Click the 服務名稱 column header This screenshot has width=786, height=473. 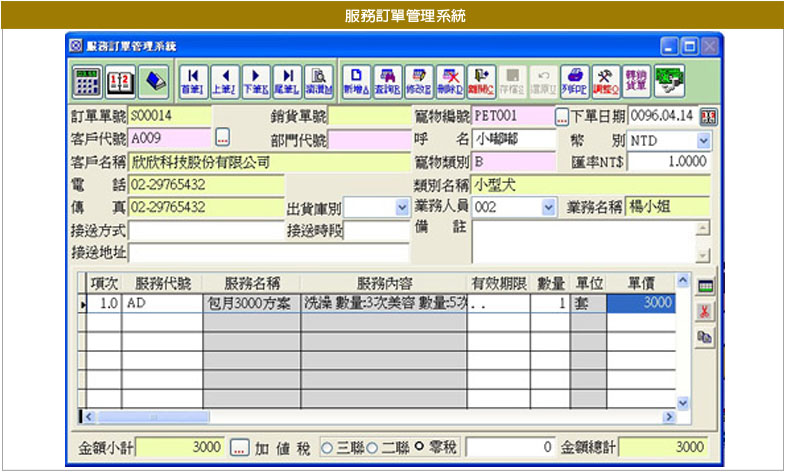click(x=251, y=283)
